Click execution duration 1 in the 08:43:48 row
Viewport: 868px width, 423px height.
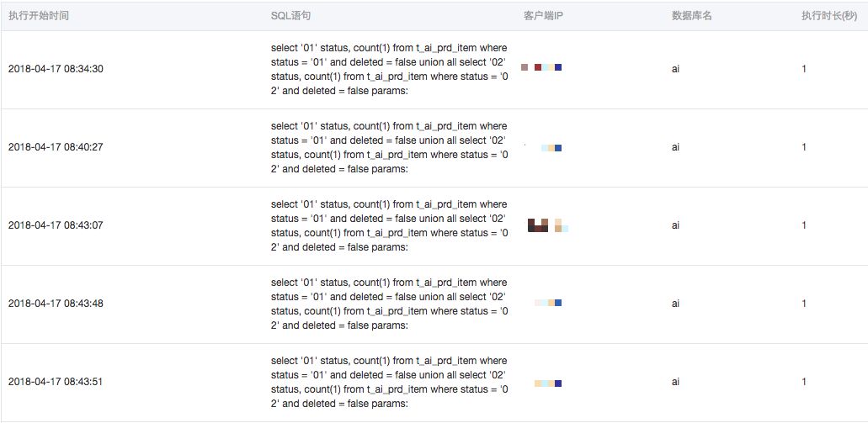(x=804, y=304)
